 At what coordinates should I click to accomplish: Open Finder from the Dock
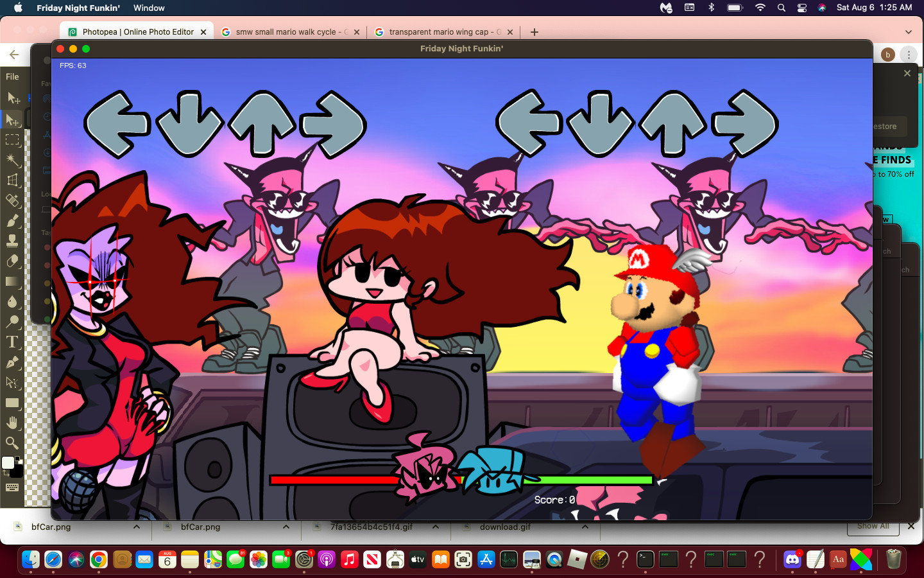pyautogui.click(x=30, y=559)
